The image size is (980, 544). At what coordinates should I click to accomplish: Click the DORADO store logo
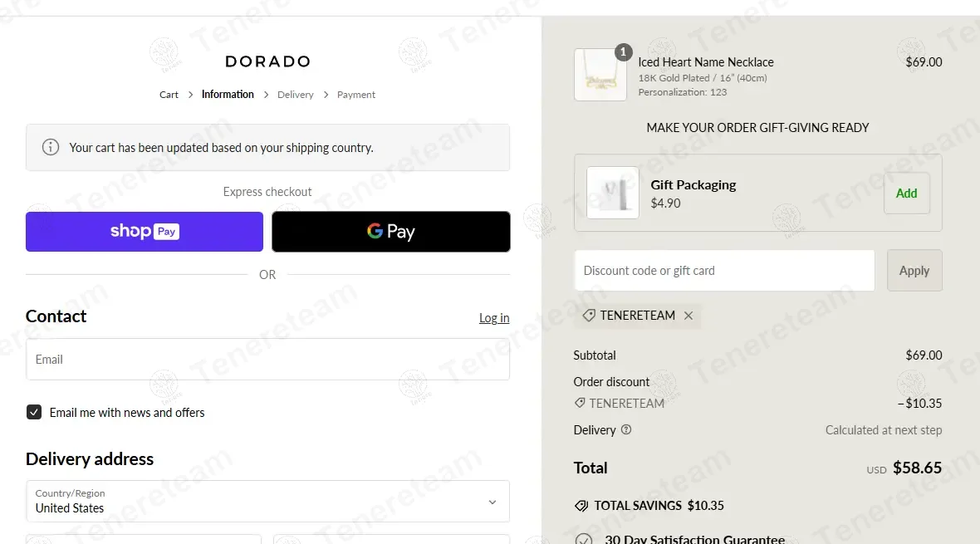coord(267,61)
